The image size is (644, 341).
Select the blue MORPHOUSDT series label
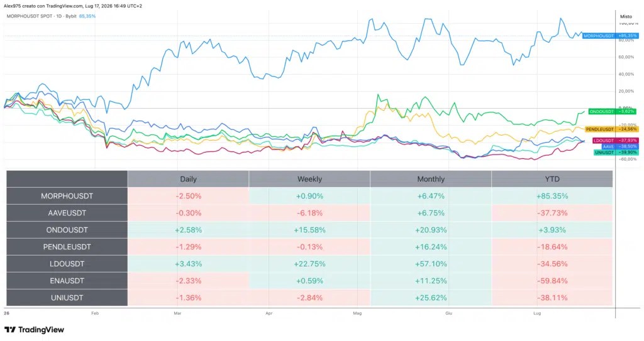click(x=599, y=36)
